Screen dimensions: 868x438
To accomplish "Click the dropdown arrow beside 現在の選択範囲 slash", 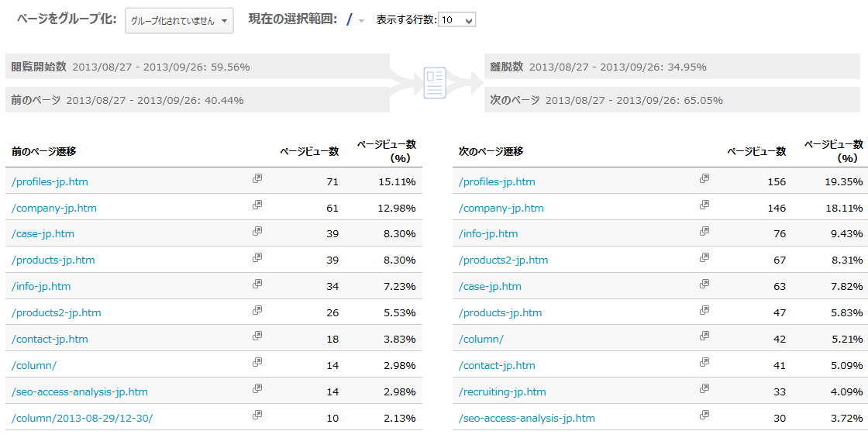I will pyautogui.click(x=361, y=21).
